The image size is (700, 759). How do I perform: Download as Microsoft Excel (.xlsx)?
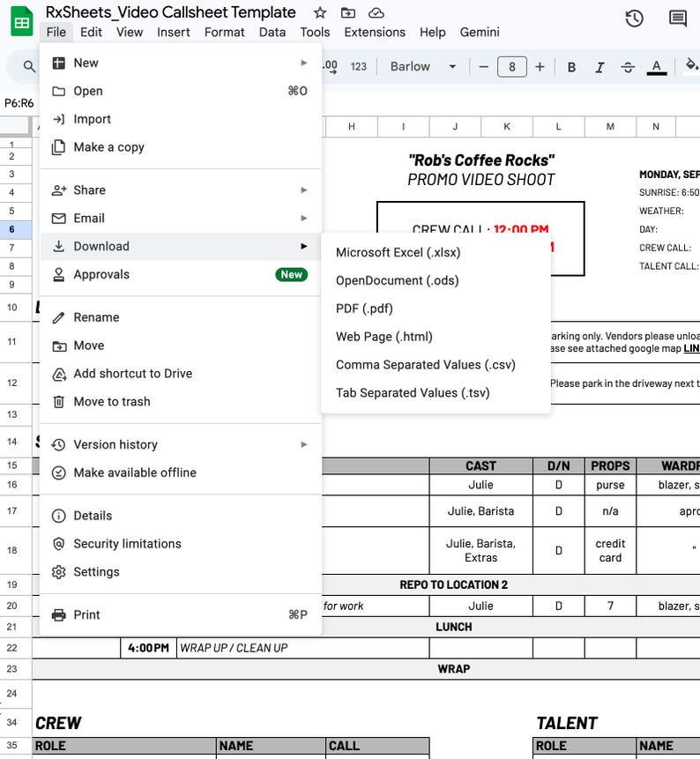pyautogui.click(x=436, y=252)
